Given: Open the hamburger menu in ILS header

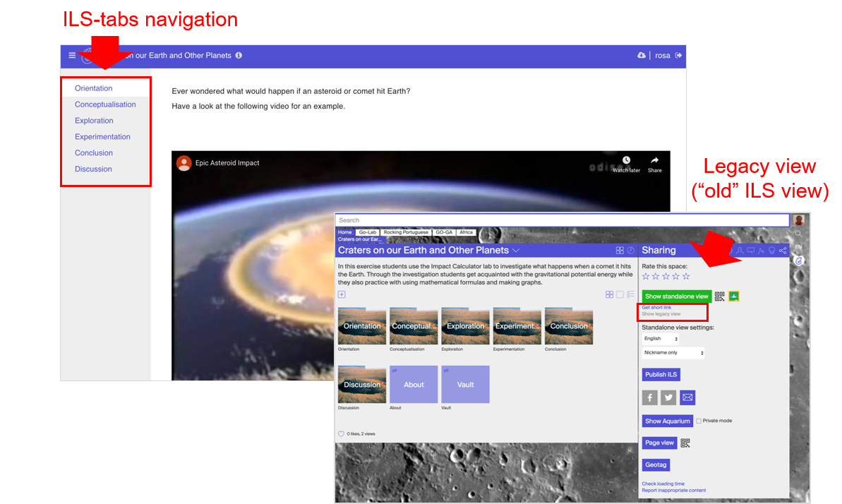Looking at the screenshot, I should (71, 56).
